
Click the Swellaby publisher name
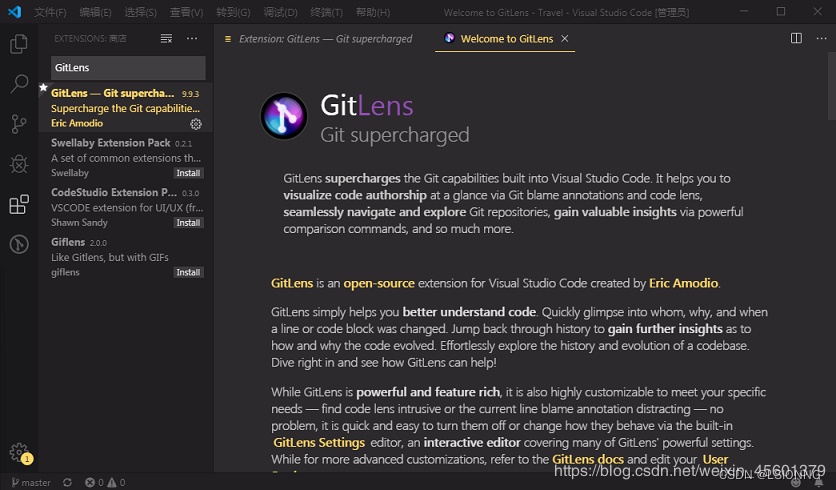70,173
